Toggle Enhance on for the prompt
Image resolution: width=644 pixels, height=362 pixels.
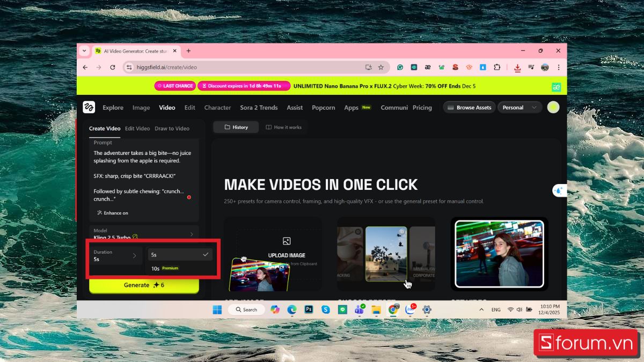tap(113, 213)
